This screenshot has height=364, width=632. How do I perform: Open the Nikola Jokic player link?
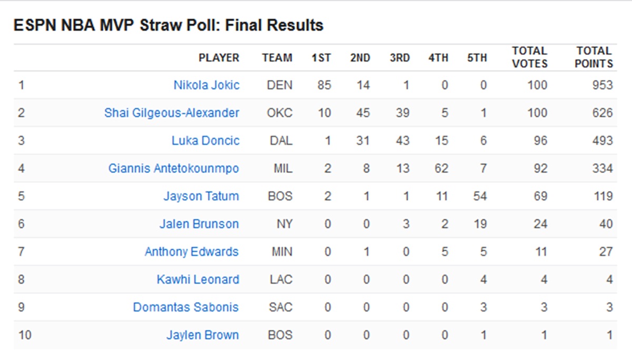[206, 85]
